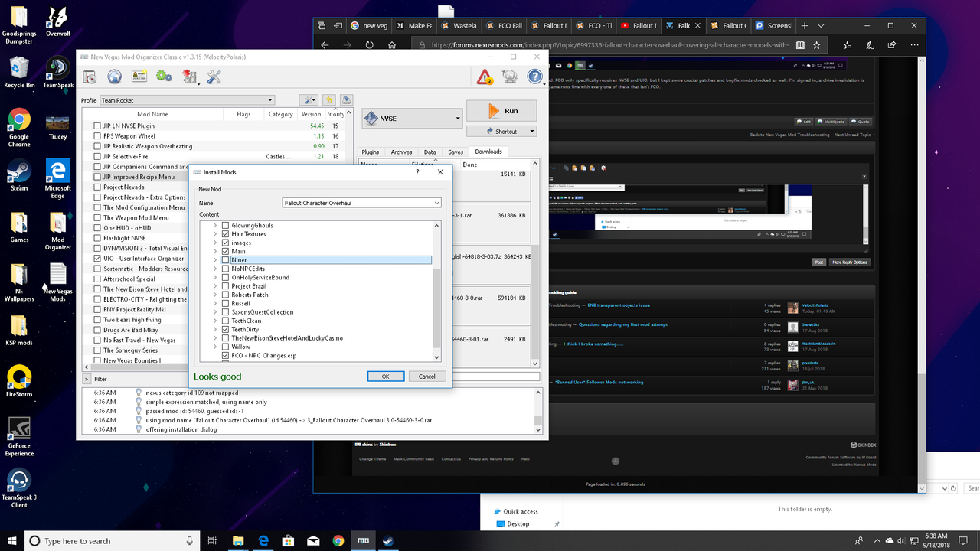Viewport: 980px width, 551px height.
Task: Open the Overwolf desktop icon
Action: (x=57, y=21)
